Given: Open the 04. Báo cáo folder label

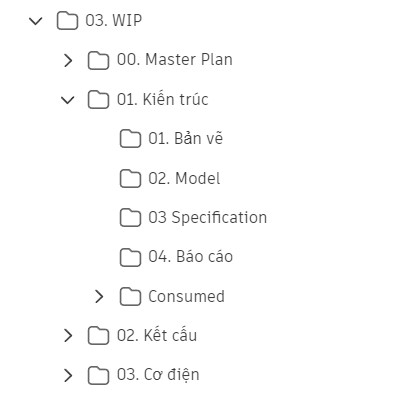Looking at the screenshot, I should 191,257.
